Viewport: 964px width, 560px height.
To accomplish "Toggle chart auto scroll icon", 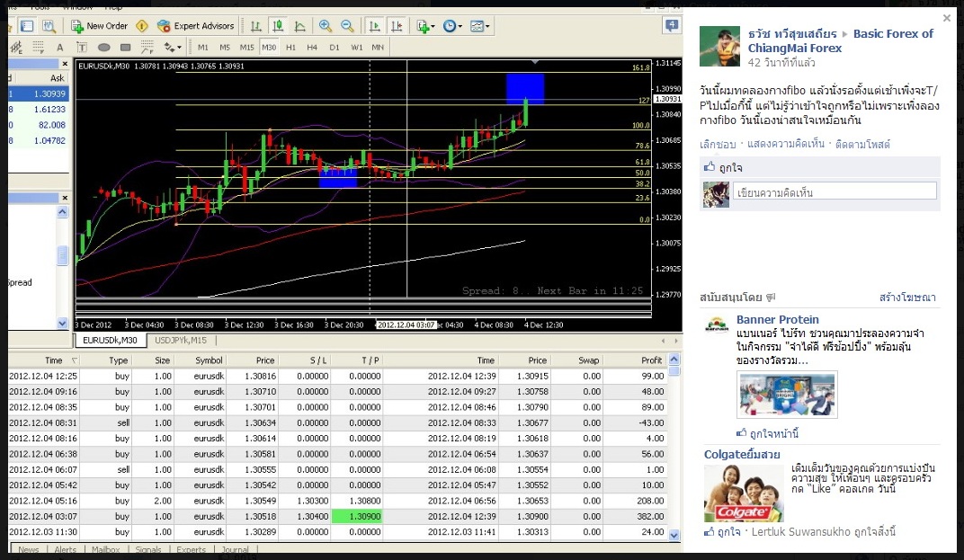I will pos(374,26).
